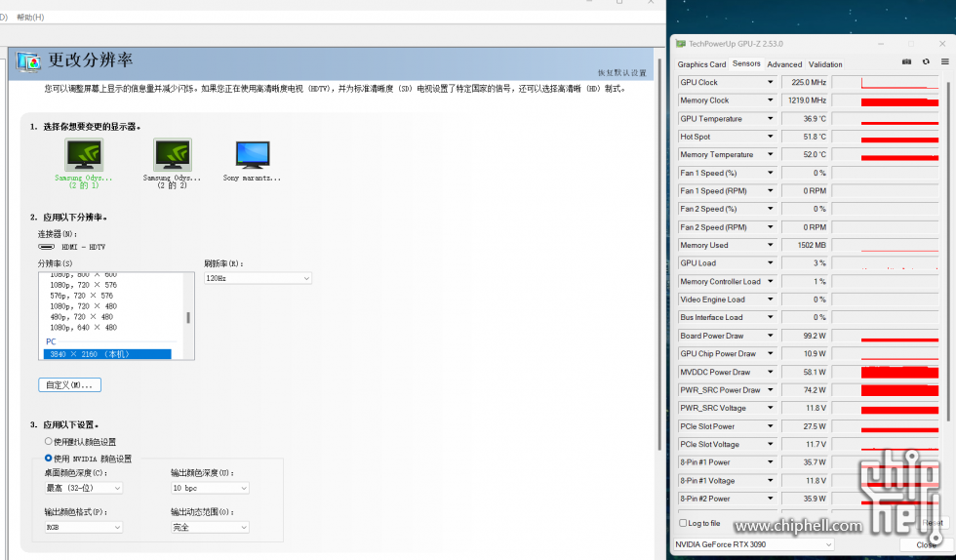Click PWR_SRC Power Draw graph
The image size is (956, 560).
click(x=886, y=390)
